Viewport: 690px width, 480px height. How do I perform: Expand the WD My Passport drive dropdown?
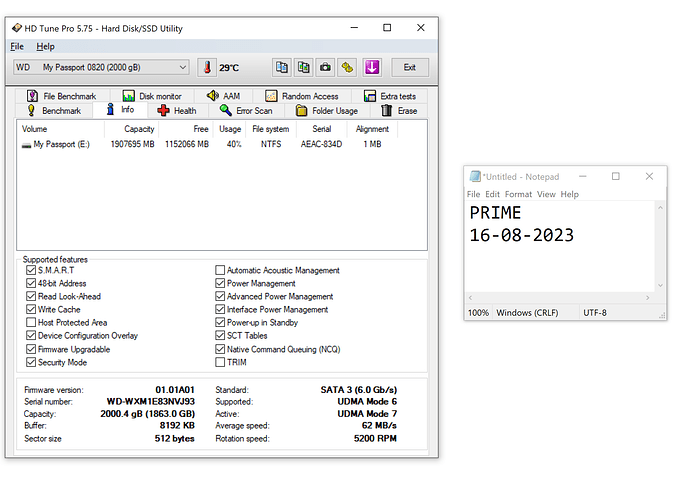click(101, 67)
